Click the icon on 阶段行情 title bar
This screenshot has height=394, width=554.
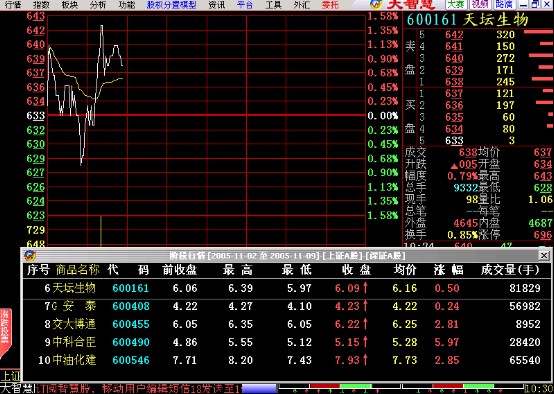(x=30, y=255)
